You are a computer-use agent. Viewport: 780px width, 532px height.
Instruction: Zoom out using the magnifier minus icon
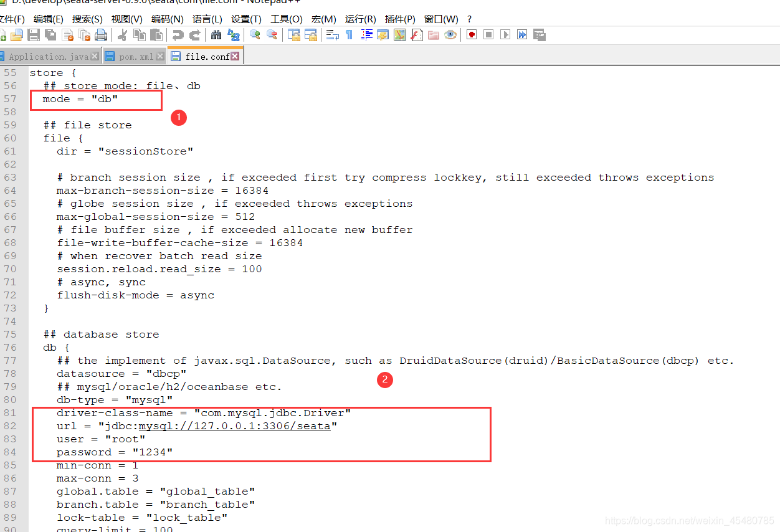272,35
